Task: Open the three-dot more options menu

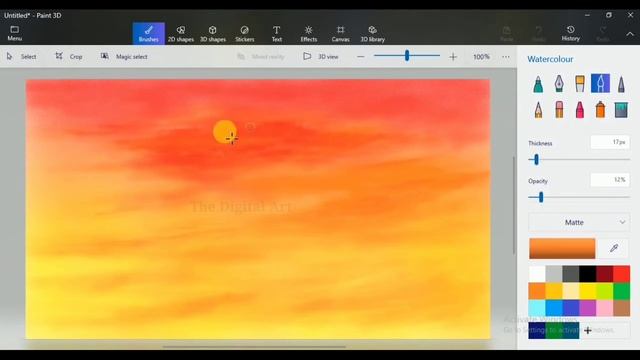Action: click(506, 57)
